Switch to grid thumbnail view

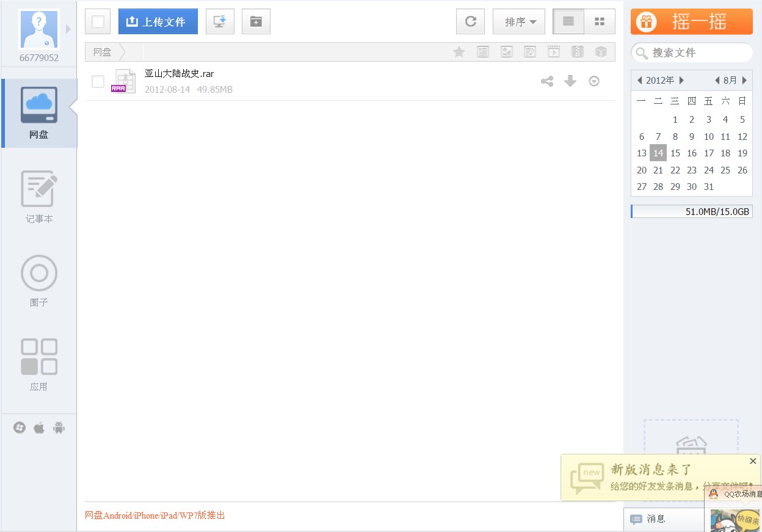point(600,21)
